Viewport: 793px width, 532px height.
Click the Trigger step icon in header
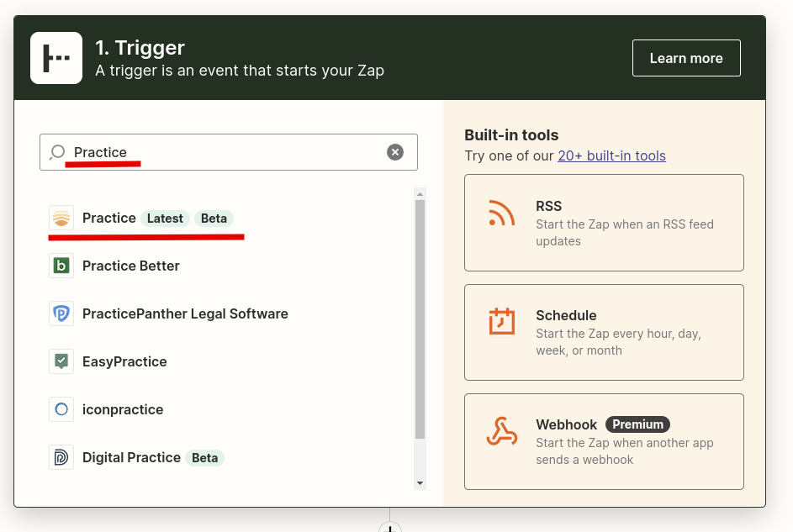pos(56,58)
